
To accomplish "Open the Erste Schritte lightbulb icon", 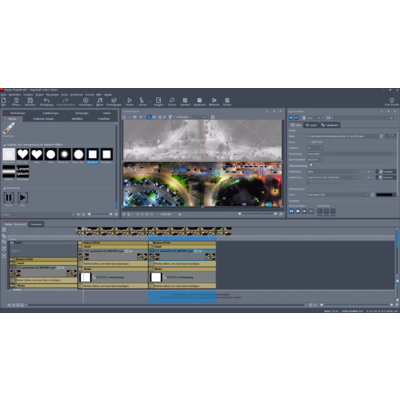I will (x=392, y=101).
